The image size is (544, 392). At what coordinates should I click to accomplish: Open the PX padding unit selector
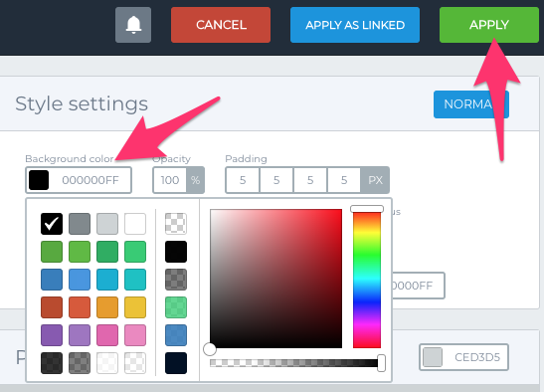[x=375, y=180]
